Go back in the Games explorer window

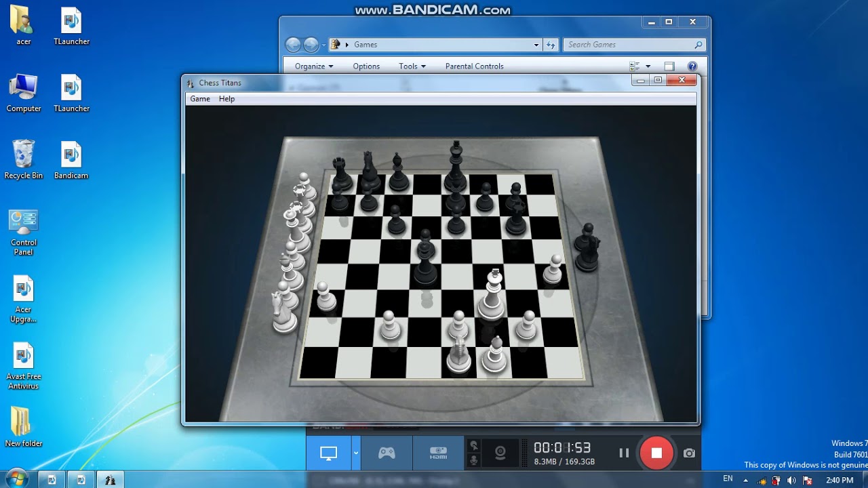point(293,45)
